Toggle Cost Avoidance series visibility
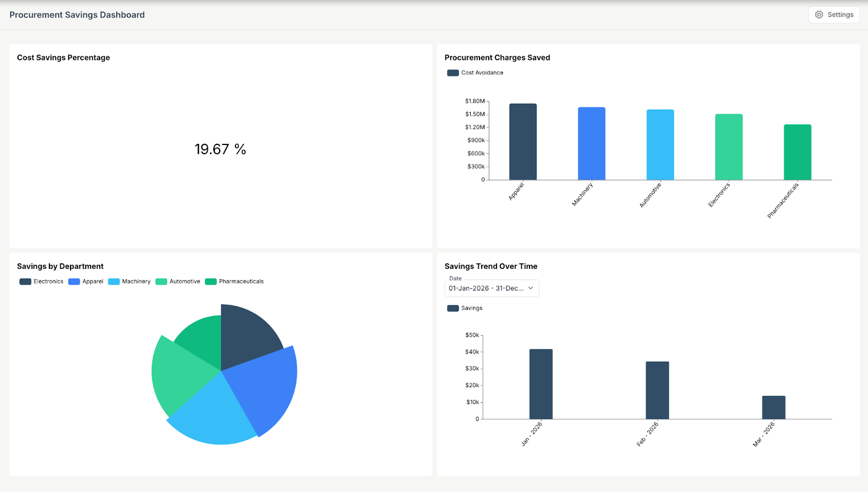 coord(452,72)
